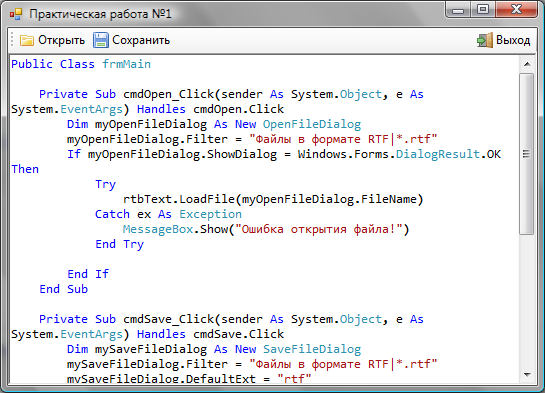Click the toolbar grip handle
The height and width of the screenshot is (393, 545).
[x=12, y=40]
